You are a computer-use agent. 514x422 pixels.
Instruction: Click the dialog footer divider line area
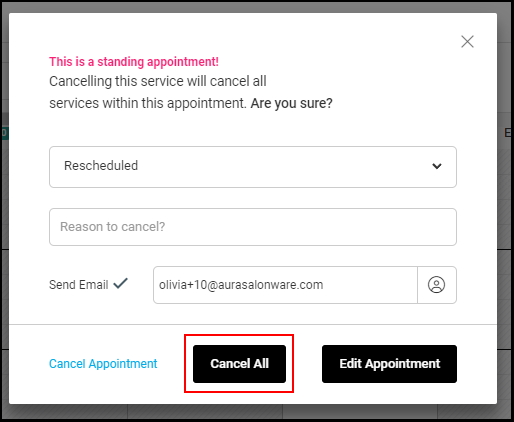[253, 324]
